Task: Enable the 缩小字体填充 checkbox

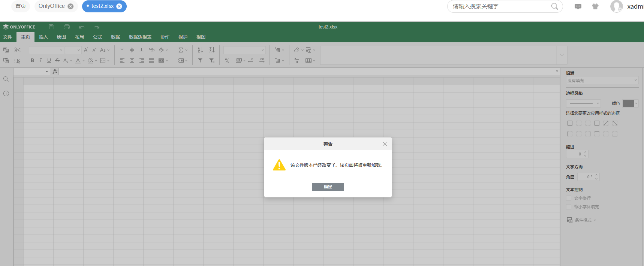Action: click(569, 207)
